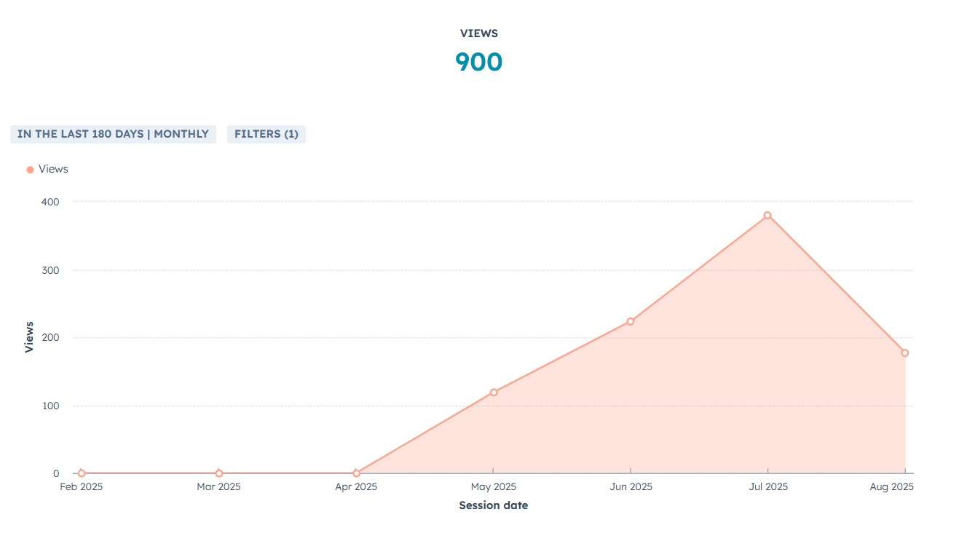Click the Views legend dot icon

coord(30,169)
